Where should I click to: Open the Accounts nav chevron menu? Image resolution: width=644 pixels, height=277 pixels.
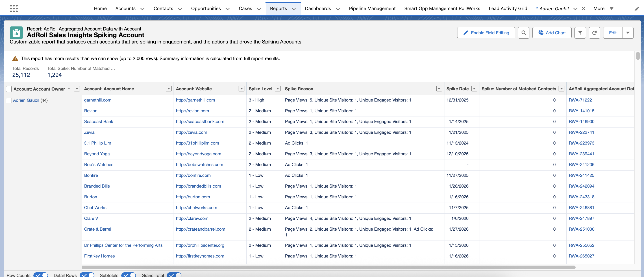tap(142, 9)
